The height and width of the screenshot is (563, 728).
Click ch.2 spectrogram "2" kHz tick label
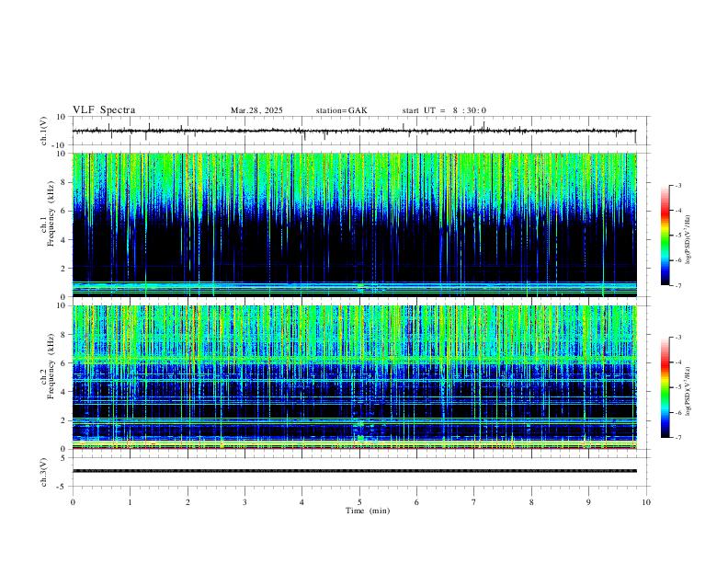(x=64, y=420)
